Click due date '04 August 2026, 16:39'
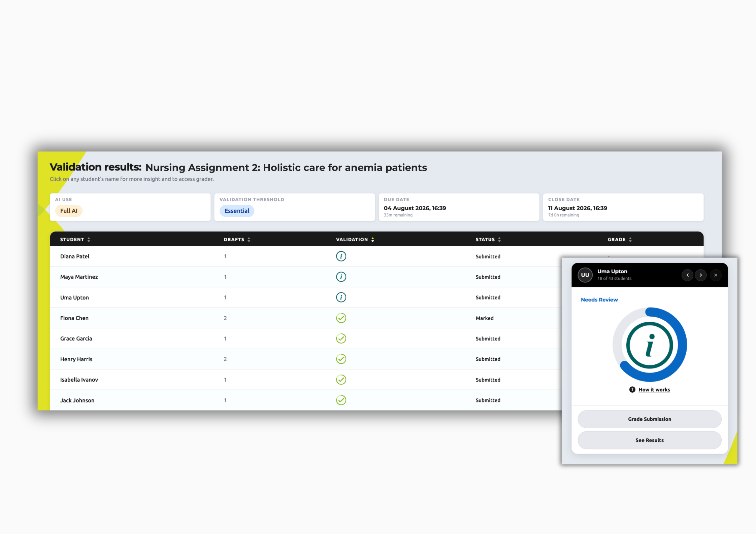This screenshot has width=756, height=534. coord(415,208)
